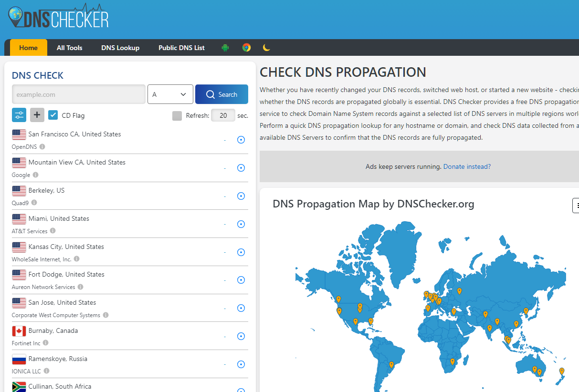
Task: Click the text Burnaby, Canada
Action: (x=53, y=330)
